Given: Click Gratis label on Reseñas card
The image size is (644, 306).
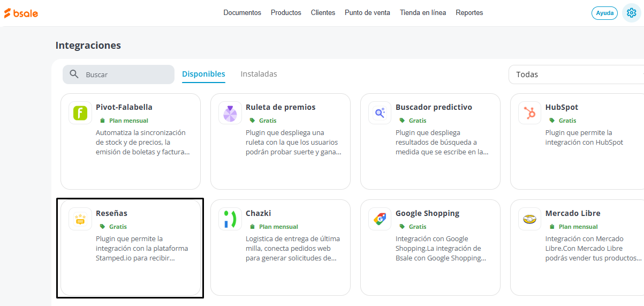Looking at the screenshot, I should pos(118,227).
